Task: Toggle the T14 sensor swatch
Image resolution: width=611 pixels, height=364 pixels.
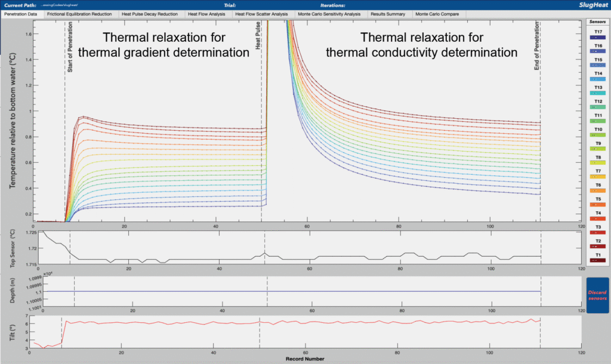Action: click(597, 79)
